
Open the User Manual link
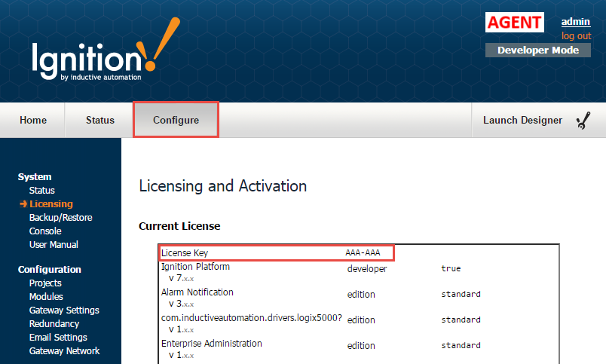click(x=54, y=245)
